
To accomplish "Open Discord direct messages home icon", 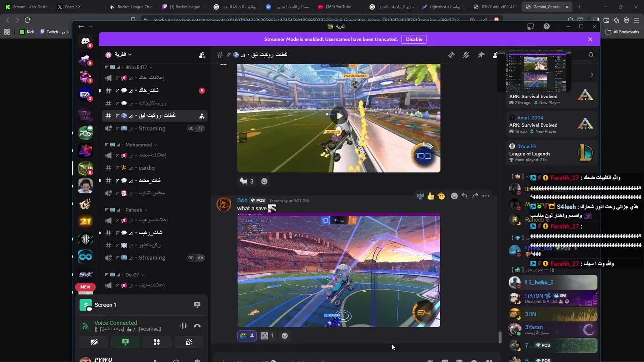I will tap(86, 41).
